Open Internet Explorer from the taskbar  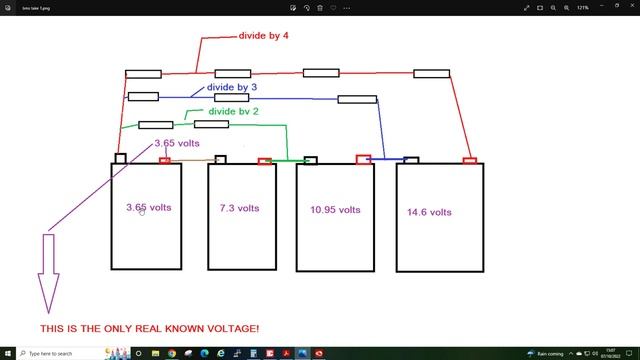pyautogui.click(x=221, y=353)
